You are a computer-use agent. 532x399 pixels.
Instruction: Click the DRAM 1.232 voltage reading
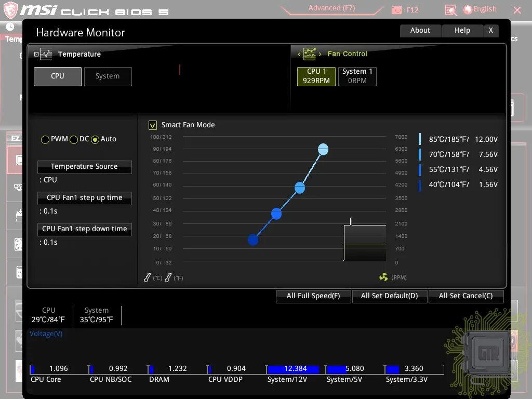[178, 369]
